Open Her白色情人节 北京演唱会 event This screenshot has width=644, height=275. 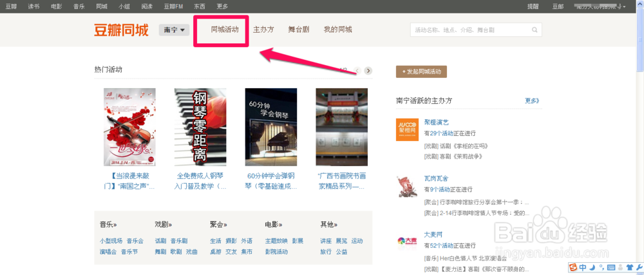473,259
